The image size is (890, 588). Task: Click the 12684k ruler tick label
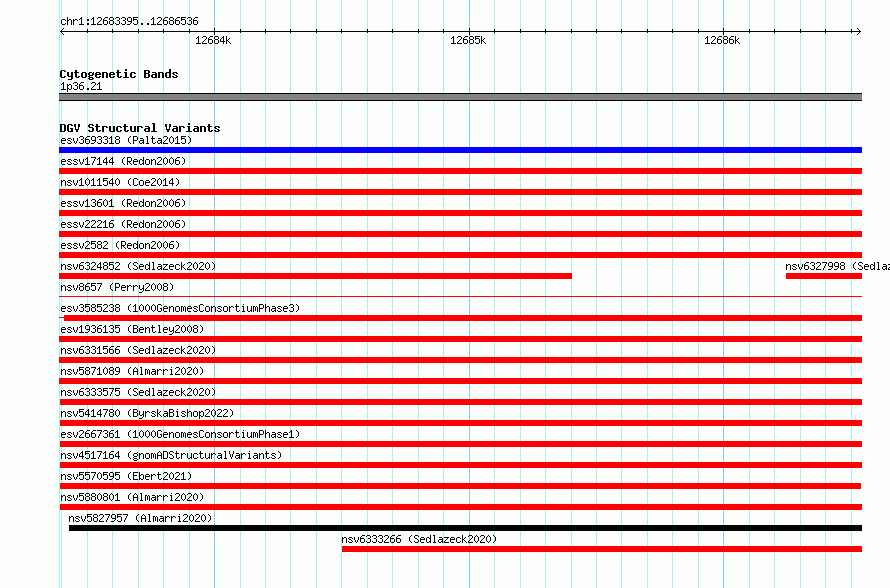(x=213, y=40)
